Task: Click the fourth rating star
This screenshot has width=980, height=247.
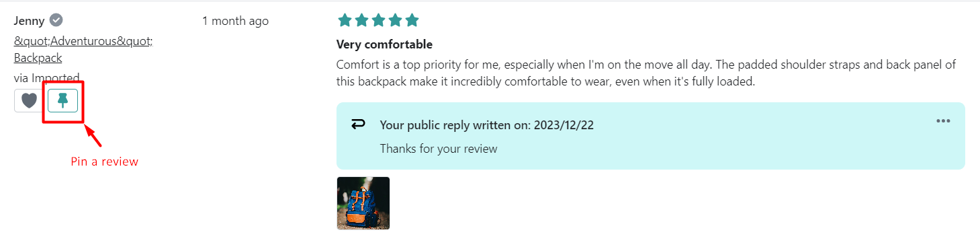Action: point(395,20)
